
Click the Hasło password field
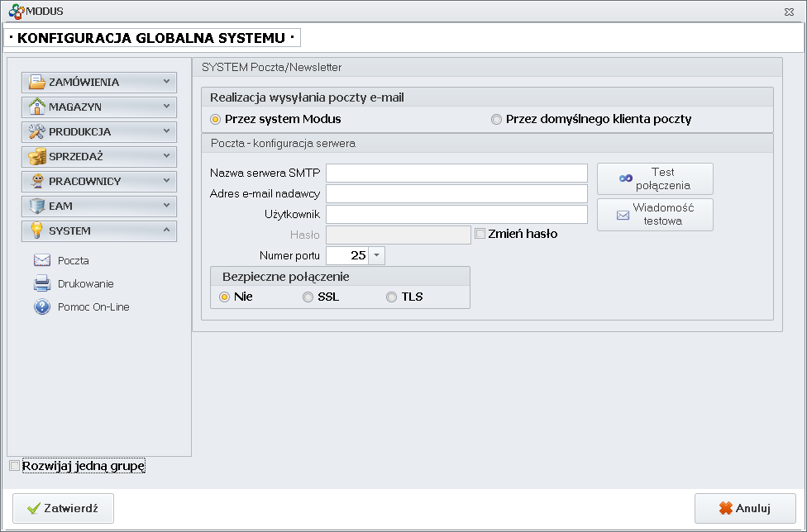399,235
